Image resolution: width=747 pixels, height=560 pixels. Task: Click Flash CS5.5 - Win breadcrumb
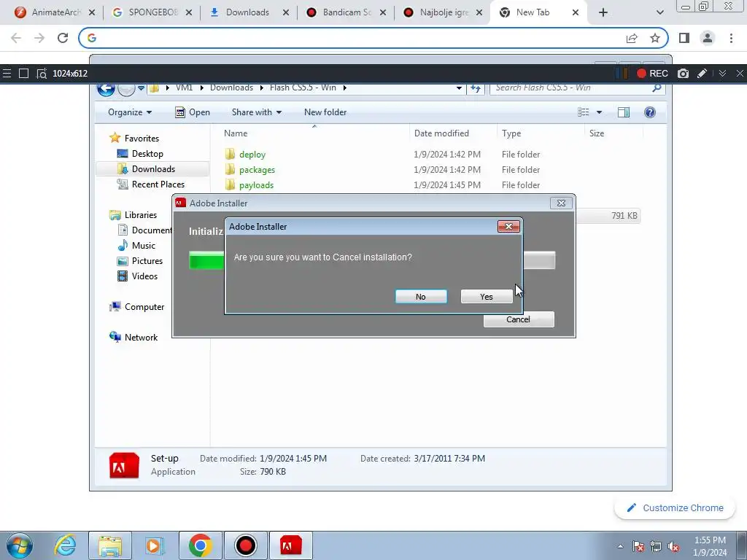303,87
